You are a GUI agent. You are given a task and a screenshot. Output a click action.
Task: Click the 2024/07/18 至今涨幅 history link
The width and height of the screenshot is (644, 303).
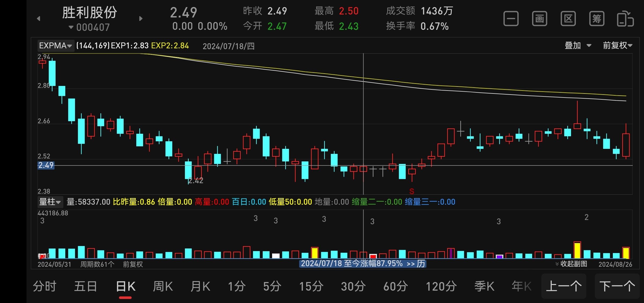[x=363, y=264]
